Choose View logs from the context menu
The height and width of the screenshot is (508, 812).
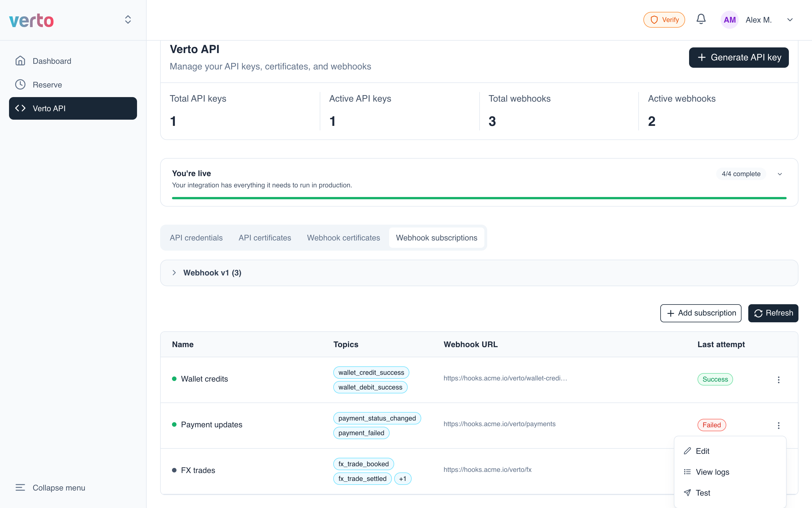pos(730,472)
